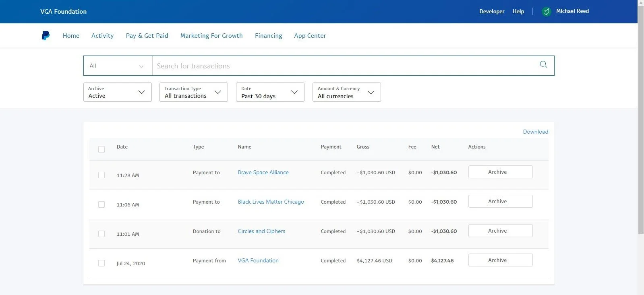Archive the Brave Space Alliance payment

tap(501, 172)
